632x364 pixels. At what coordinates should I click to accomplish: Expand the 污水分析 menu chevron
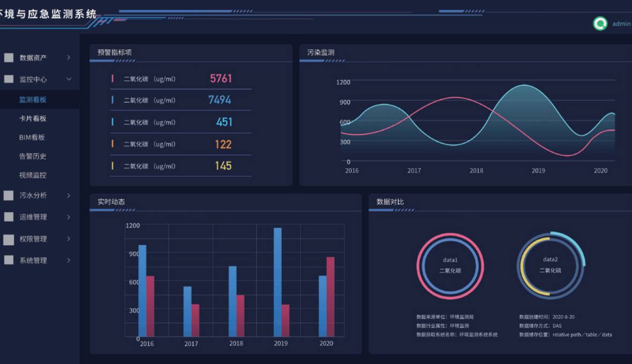pos(69,195)
